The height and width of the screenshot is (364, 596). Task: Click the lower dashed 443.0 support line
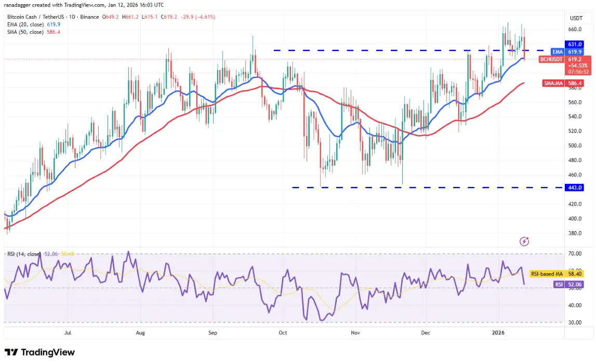[427, 187]
